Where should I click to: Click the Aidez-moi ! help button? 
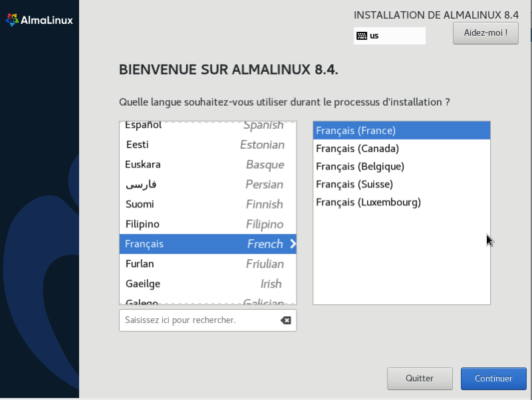[x=485, y=33]
